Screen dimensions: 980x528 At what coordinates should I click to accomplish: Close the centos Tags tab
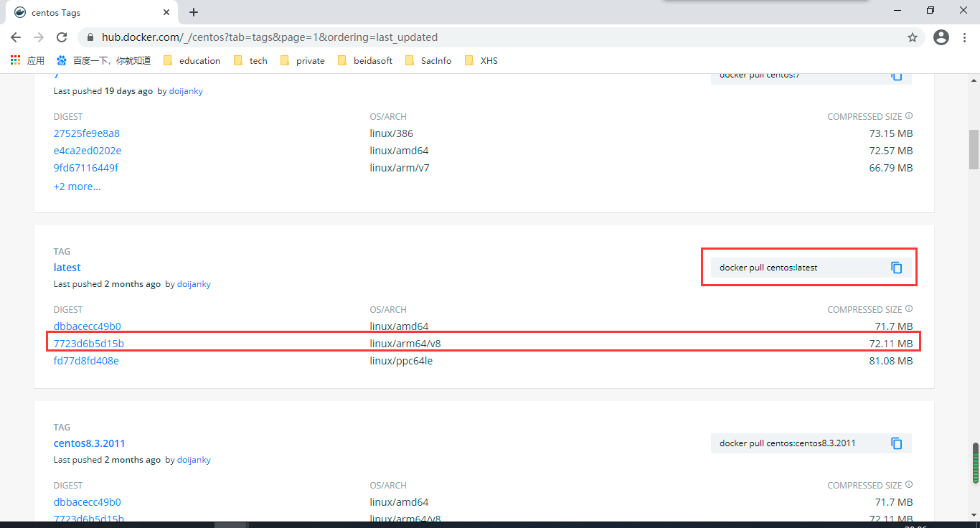(x=166, y=12)
